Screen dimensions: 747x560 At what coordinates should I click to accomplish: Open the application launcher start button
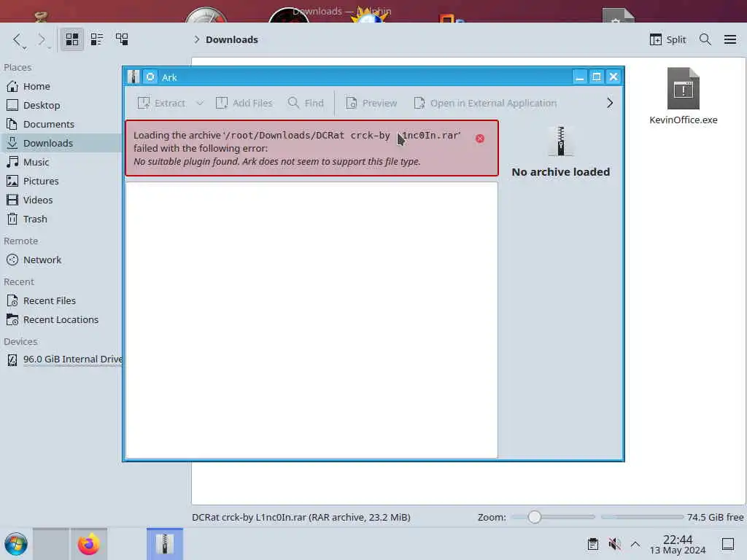16,544
